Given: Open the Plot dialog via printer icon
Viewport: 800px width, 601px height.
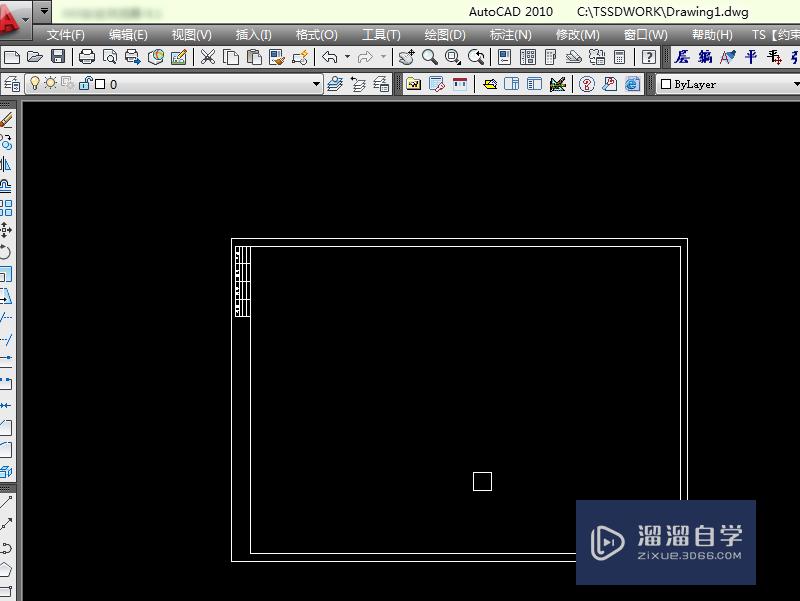Looking at the screenshot, I should [87, 57].
